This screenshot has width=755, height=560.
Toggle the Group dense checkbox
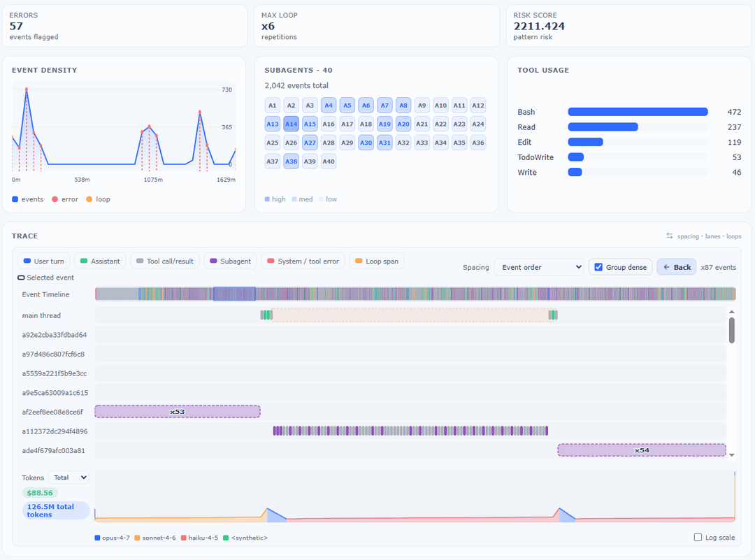click(x=598, y=267)
